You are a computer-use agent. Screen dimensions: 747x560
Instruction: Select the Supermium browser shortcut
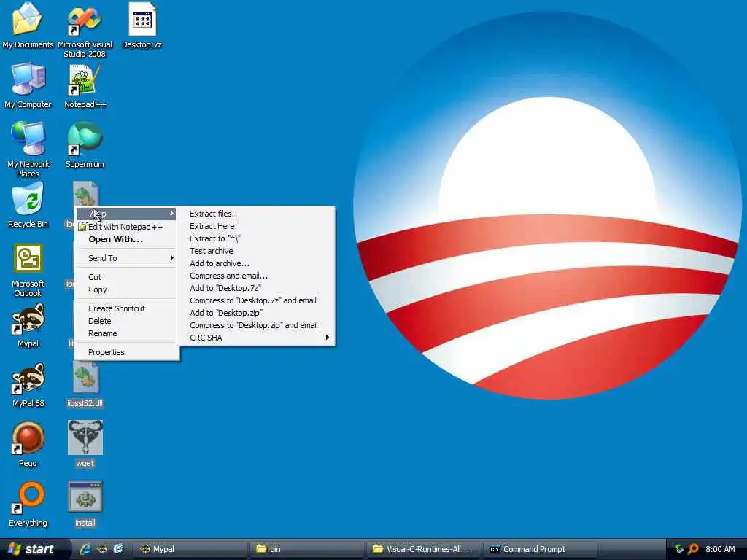(85, 145)
